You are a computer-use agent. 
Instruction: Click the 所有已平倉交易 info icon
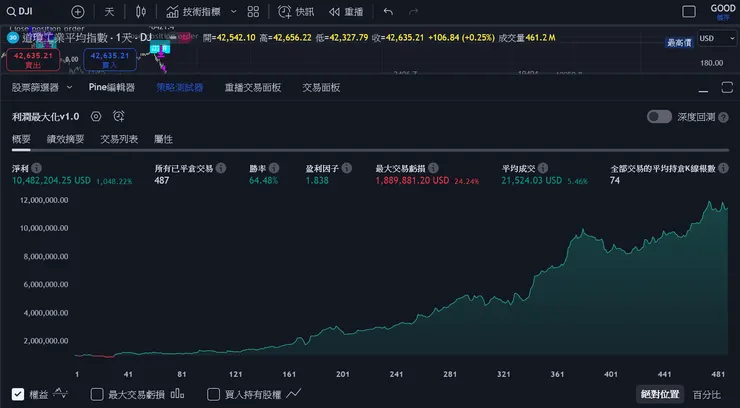[x=220, y=168]
